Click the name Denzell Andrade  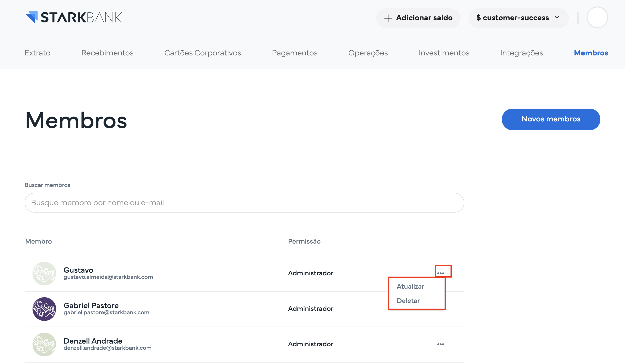tap(93, 341)
